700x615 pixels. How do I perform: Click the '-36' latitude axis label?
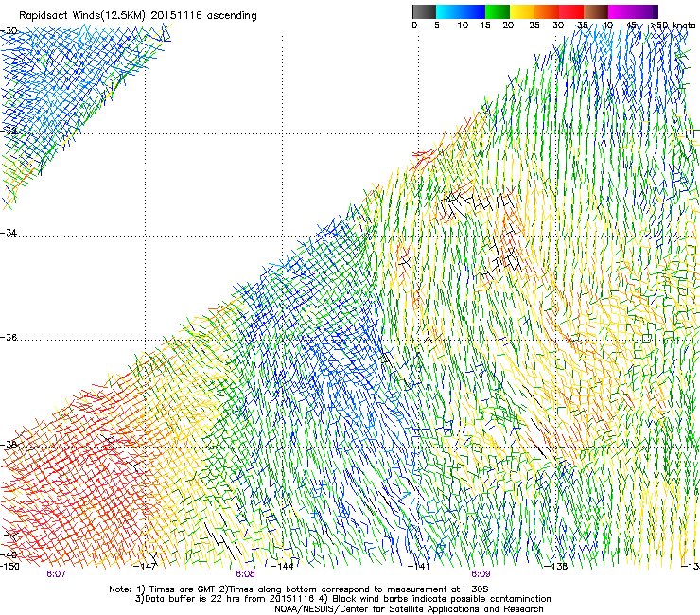[x=9, y=337]
